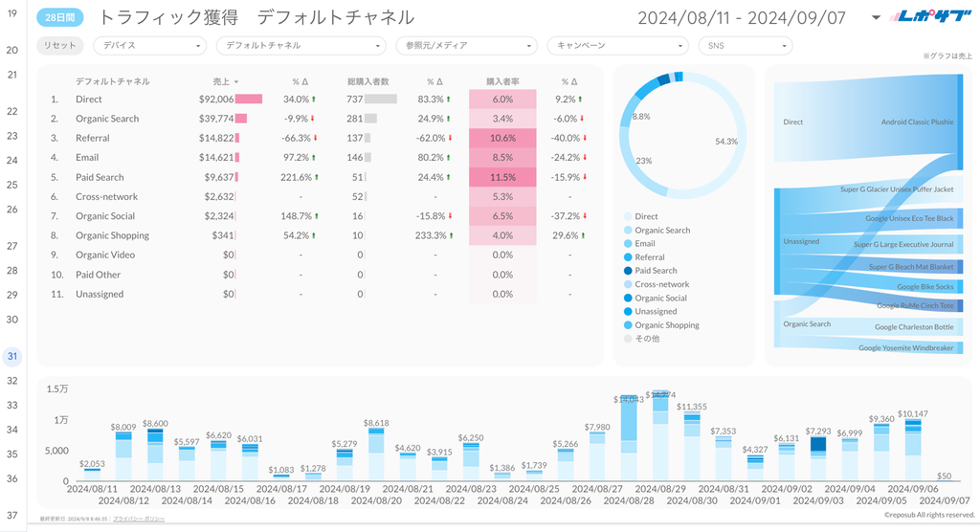Click the Email legend color dot
This screenshot has height=532, width=980.
coord(628,244)
